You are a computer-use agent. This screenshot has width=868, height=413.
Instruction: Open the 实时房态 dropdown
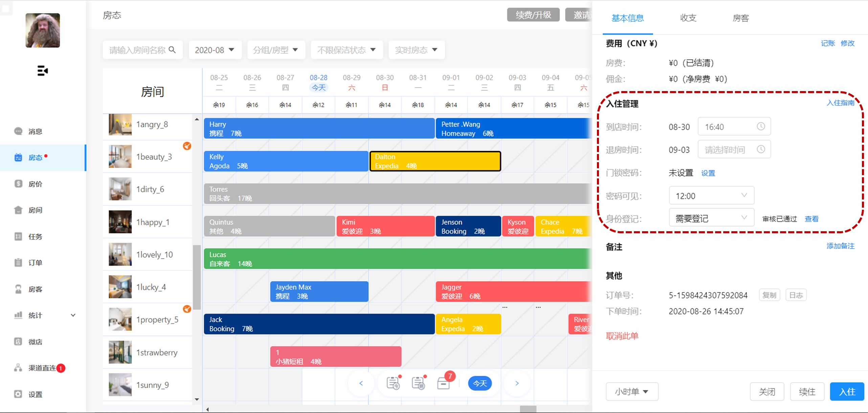pos(417,50)
